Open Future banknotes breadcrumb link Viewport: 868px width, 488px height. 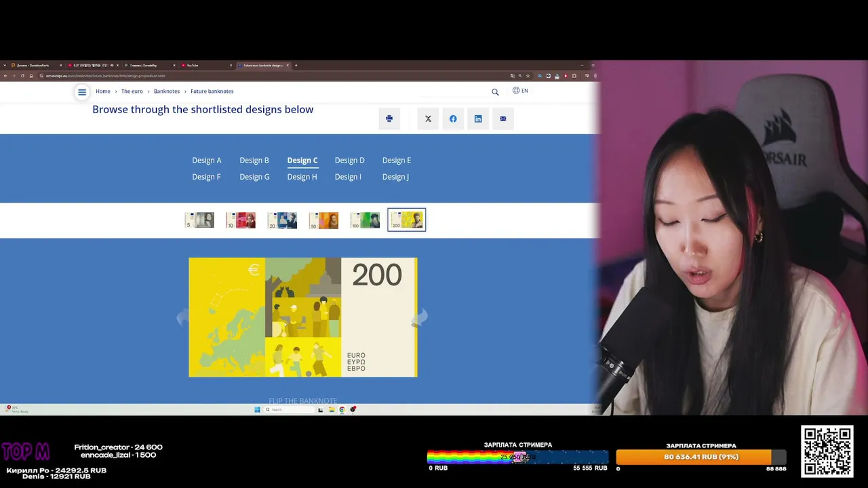coord(212,91)
